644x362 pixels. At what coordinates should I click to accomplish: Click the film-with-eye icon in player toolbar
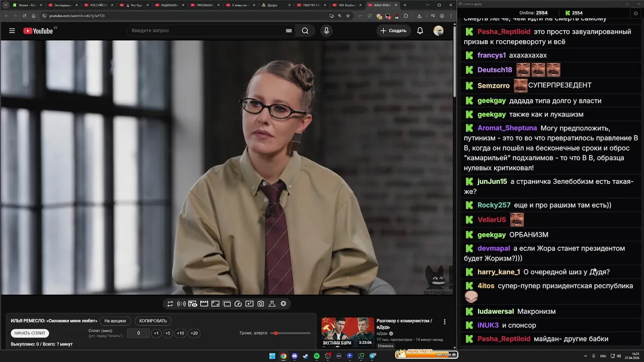193,304
